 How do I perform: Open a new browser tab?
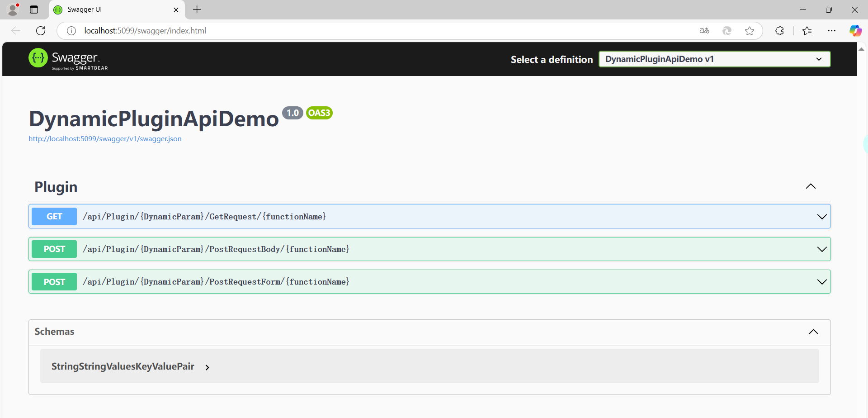coord(197,9)
